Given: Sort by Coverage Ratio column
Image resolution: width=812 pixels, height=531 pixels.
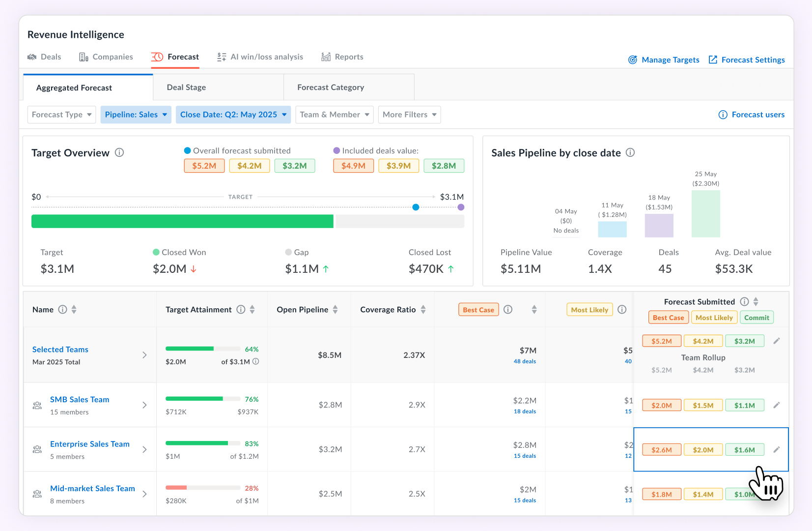Looking at the screenshot, I should coord(423,309).
